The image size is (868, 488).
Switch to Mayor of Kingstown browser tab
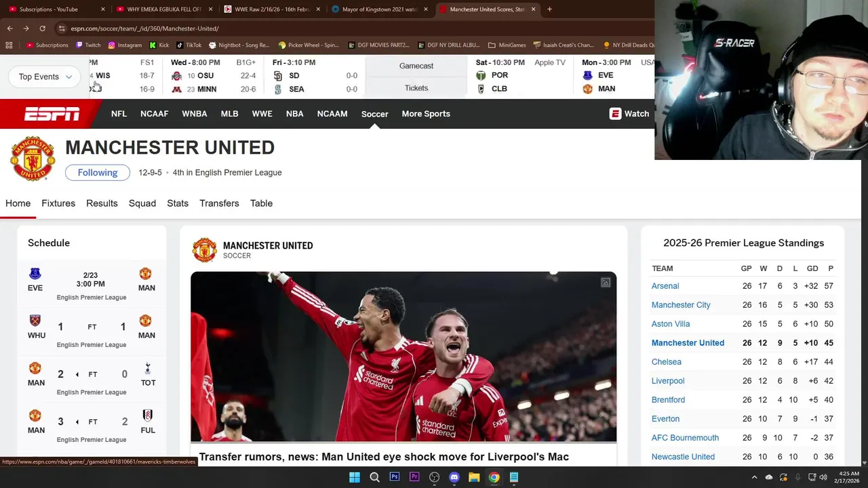coord(380,9)
